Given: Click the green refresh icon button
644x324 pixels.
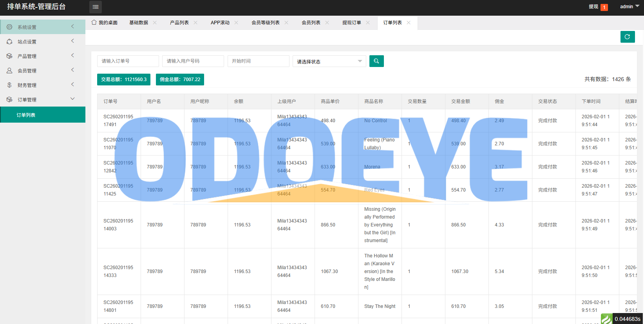Looking at the screenshot, I should click(627, 37).
